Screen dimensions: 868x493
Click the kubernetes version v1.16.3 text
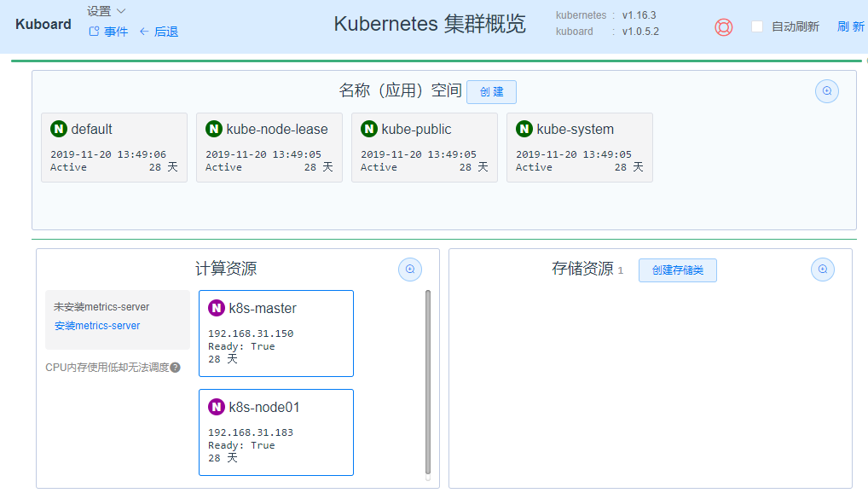[x=639, y=15]
